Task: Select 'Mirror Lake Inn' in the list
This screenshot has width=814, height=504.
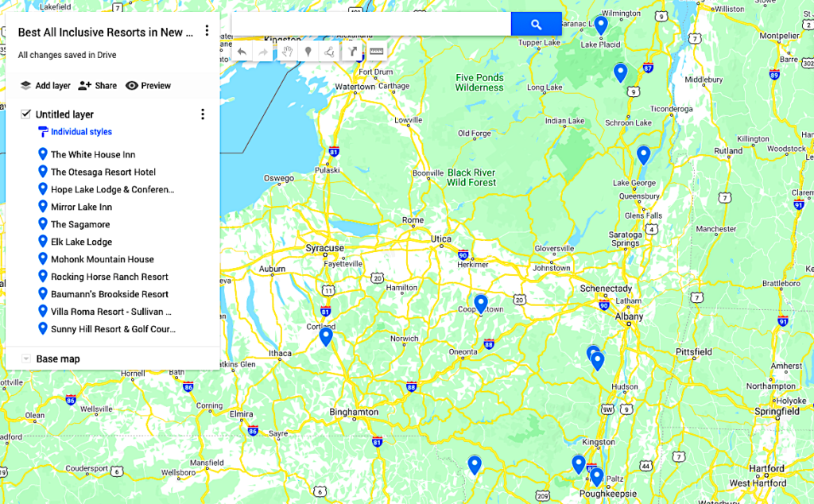Action: 82,207
